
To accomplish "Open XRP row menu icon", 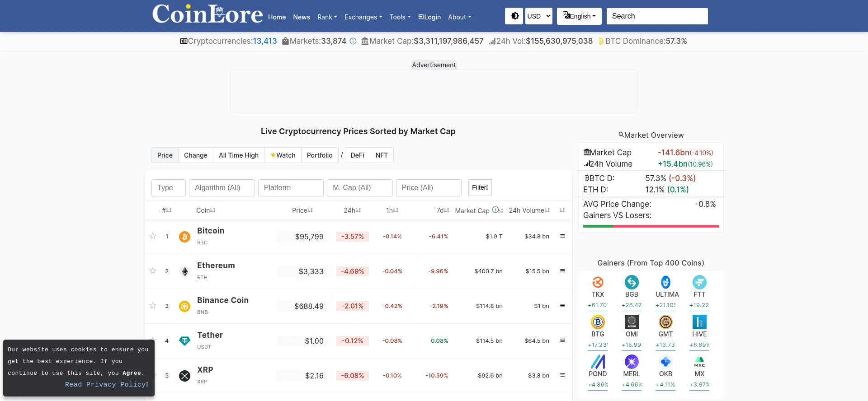I will [x=562, y=375].
